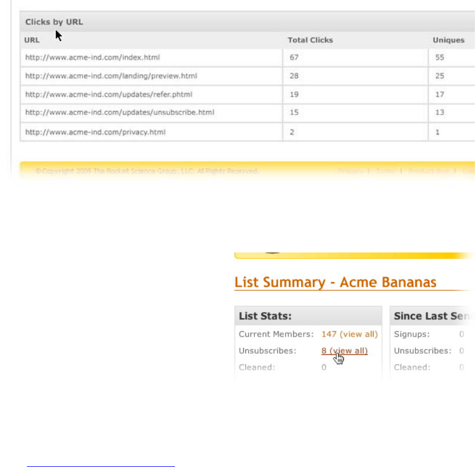Image resolution: width=476 pixels, height=467 pixels.
Task: Click the List Stats panel header
Action: 308,316
